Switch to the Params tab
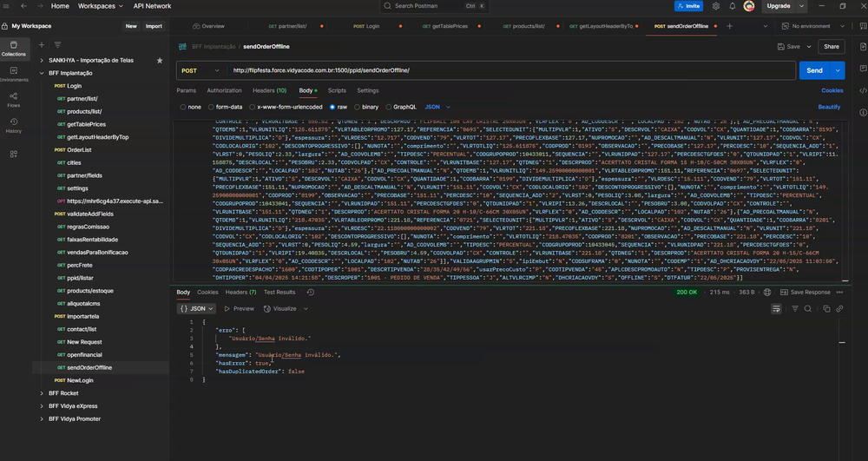 (x=186, y=91)
